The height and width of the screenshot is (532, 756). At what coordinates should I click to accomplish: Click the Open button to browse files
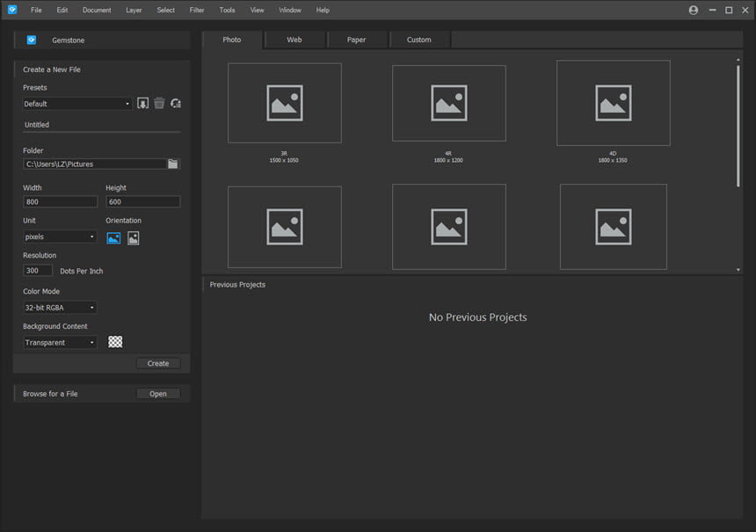pos(158,394)
